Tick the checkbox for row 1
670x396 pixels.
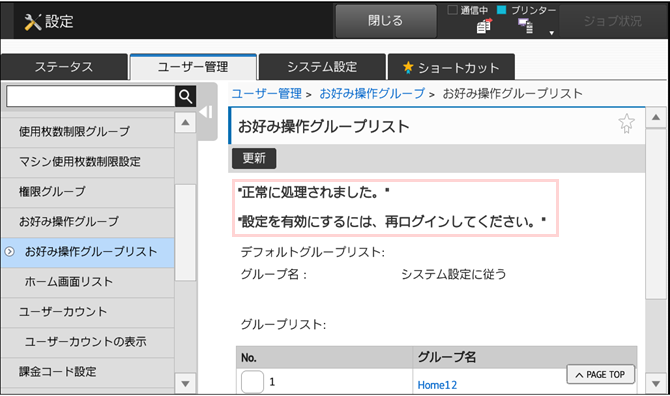pyautogui.click(x=252, y=381)
